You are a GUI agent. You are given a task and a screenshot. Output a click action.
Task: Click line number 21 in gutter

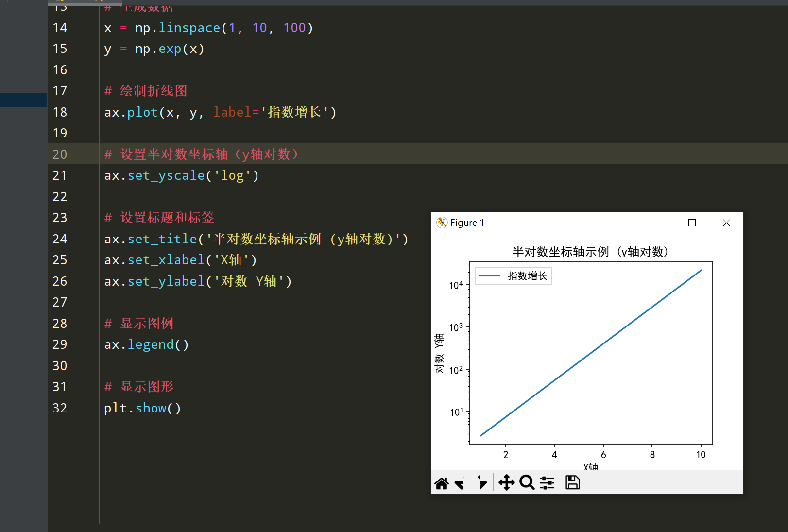click(60, 175)
